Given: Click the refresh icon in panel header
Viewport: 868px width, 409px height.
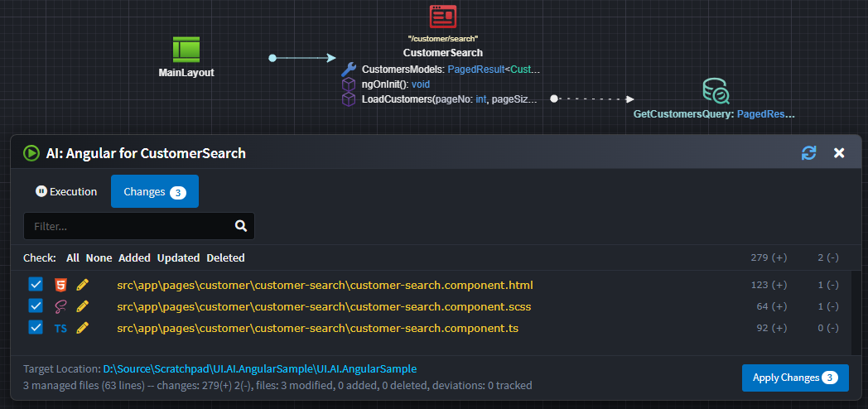Looking at the screenshot, I should pyautogui.click(x=808, y=153).
